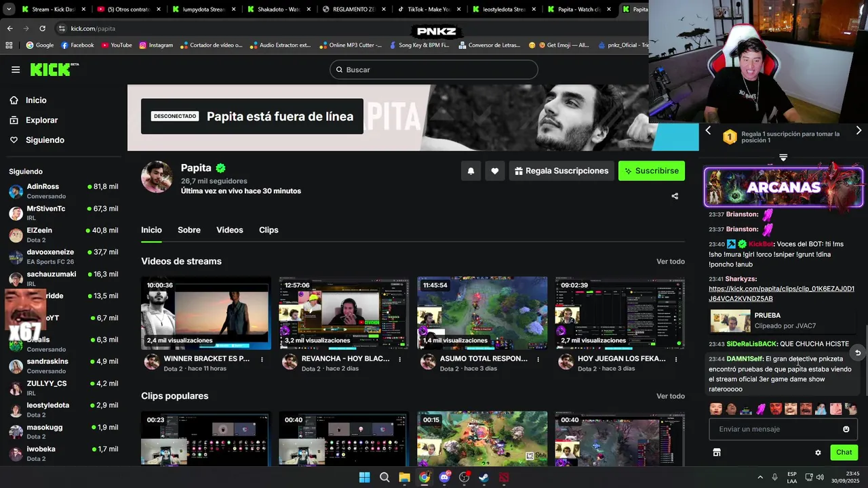Open the emoji picker in the chat input
The image size is (868, 488).
coord(846,429)
